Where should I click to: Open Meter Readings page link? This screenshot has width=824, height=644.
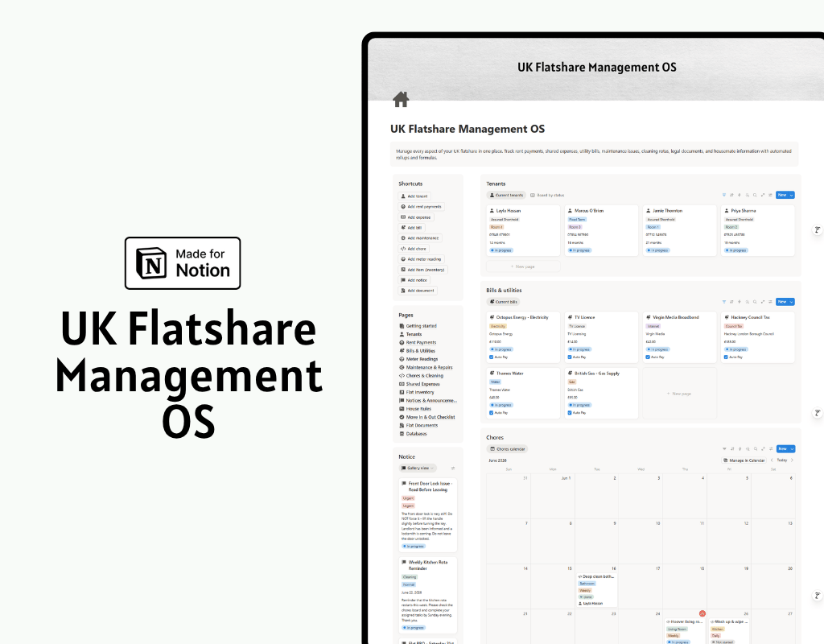tap(418, 359)
